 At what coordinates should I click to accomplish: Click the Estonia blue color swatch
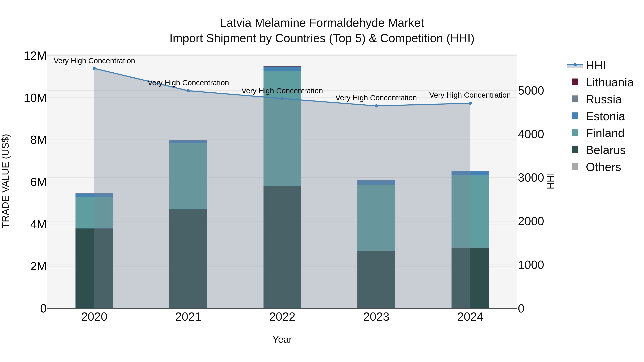click(575, 116)
